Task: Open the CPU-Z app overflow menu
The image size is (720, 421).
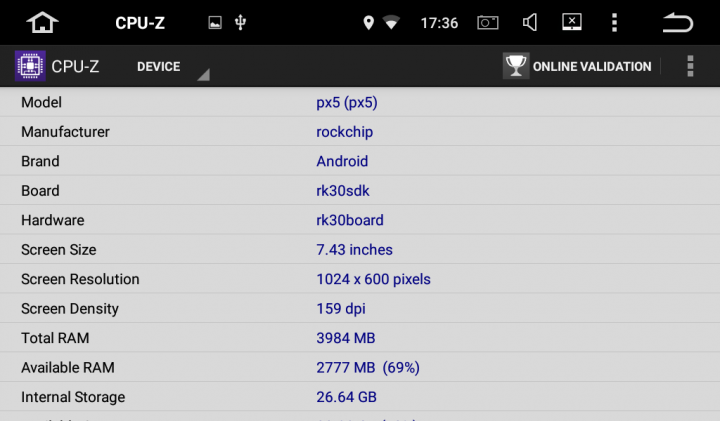Action: click(690, 66)
